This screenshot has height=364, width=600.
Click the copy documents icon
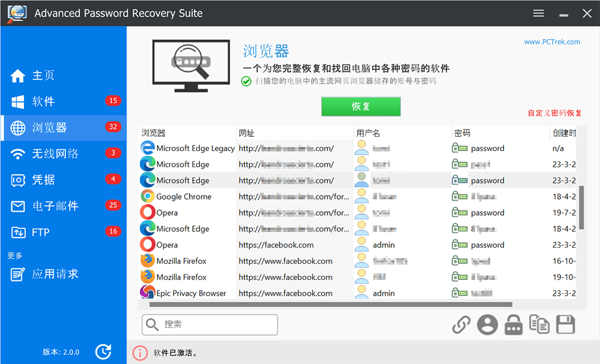tap(539, 324)
